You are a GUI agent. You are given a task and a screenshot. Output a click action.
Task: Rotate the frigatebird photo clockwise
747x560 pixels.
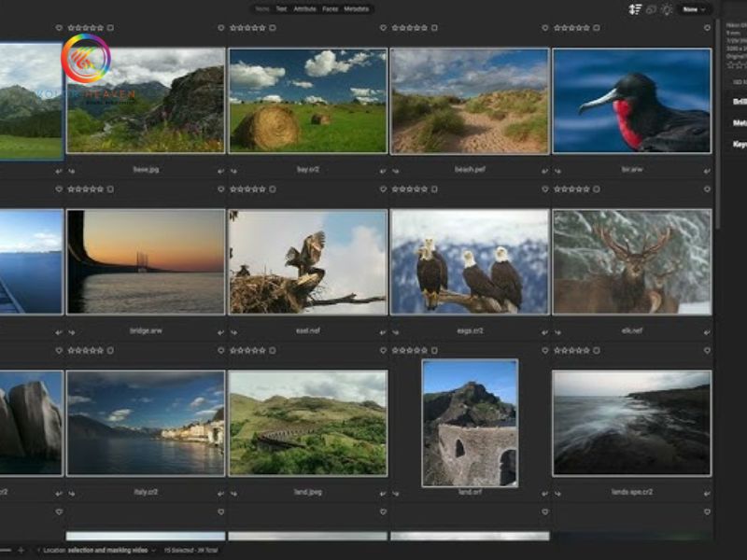click(x=707, y=171)
